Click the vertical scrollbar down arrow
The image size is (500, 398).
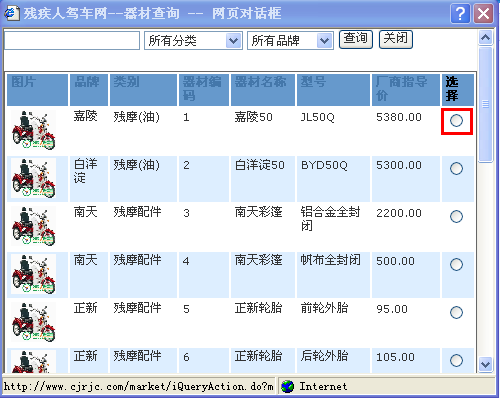pos(485,364)
